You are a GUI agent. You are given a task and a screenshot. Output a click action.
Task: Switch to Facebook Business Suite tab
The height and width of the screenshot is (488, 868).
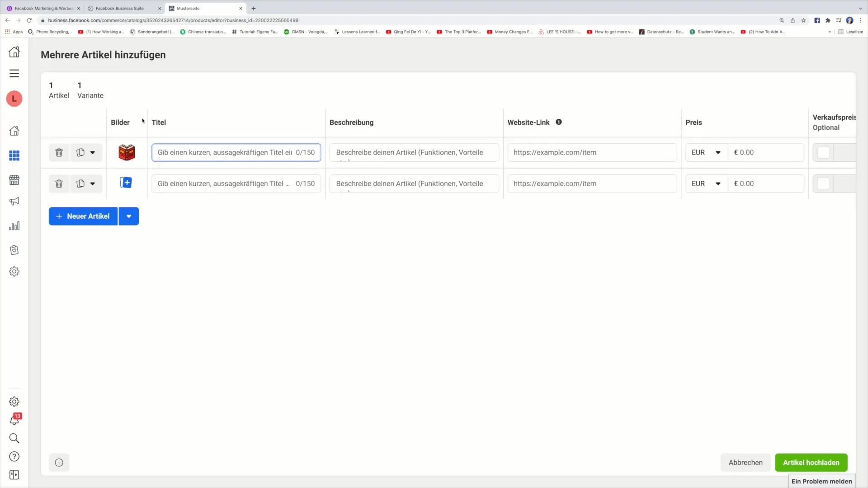124,8
